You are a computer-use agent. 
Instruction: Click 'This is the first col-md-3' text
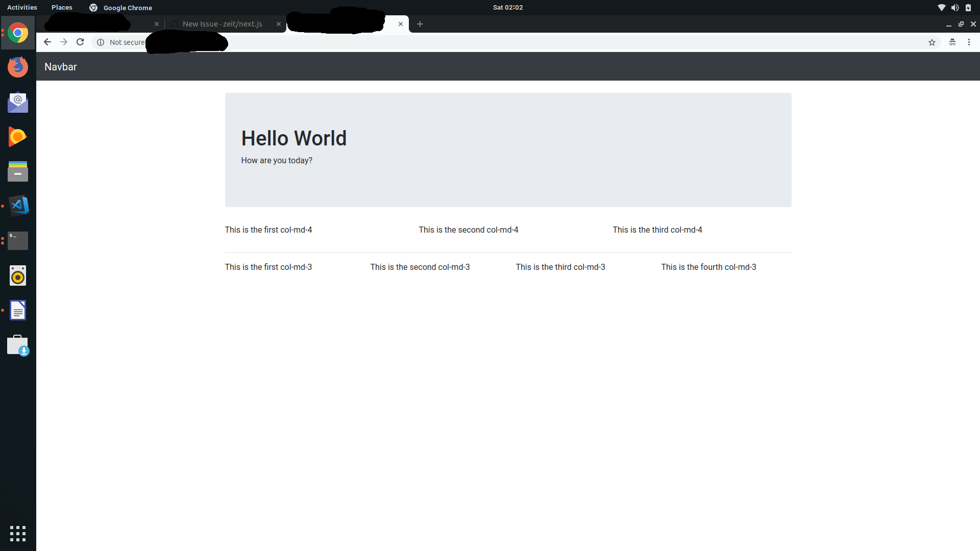point(268,267)
